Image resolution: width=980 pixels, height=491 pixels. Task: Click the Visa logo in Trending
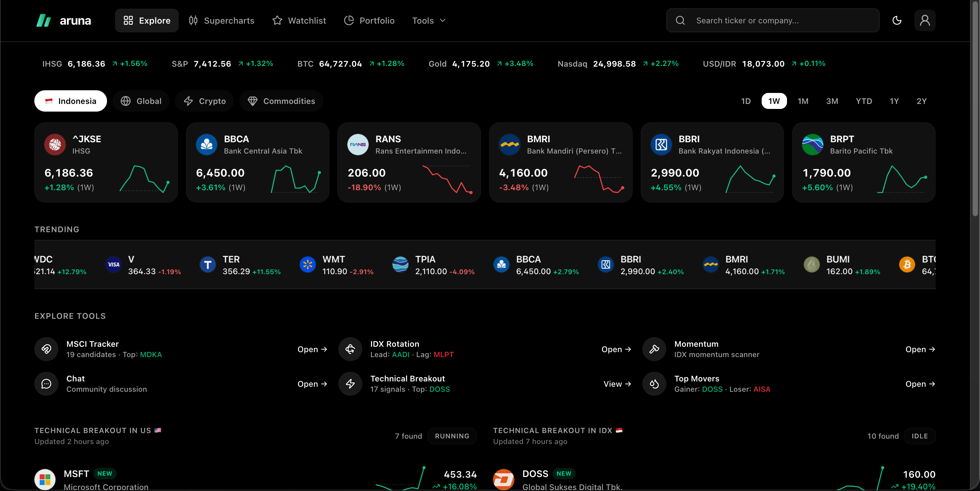tap(113, 264)
